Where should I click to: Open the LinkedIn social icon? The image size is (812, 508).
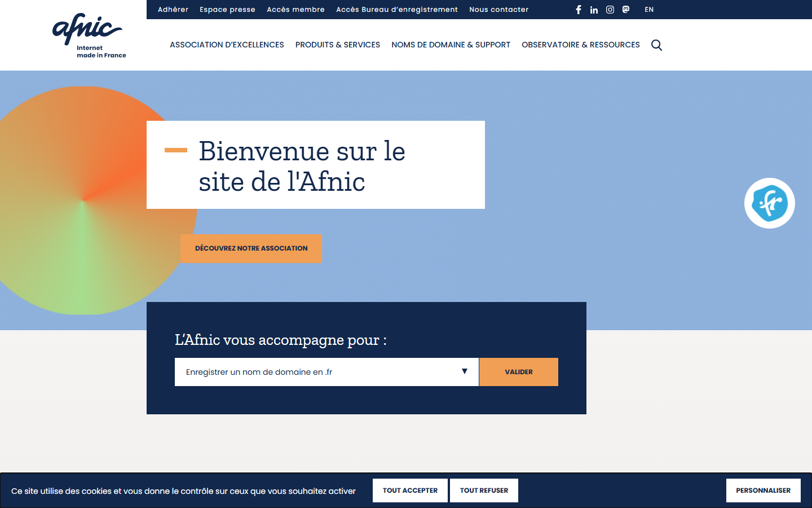point(594,10)
